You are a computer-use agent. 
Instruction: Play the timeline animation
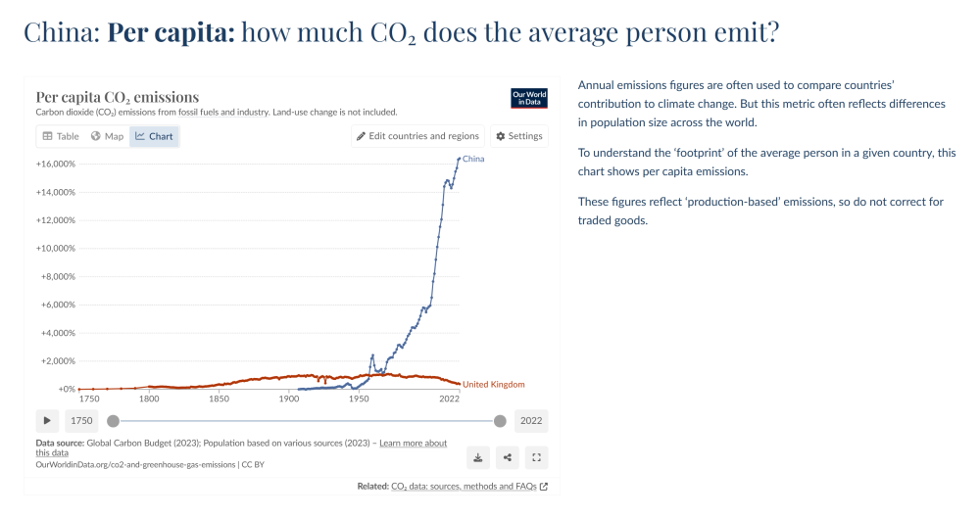47,420
